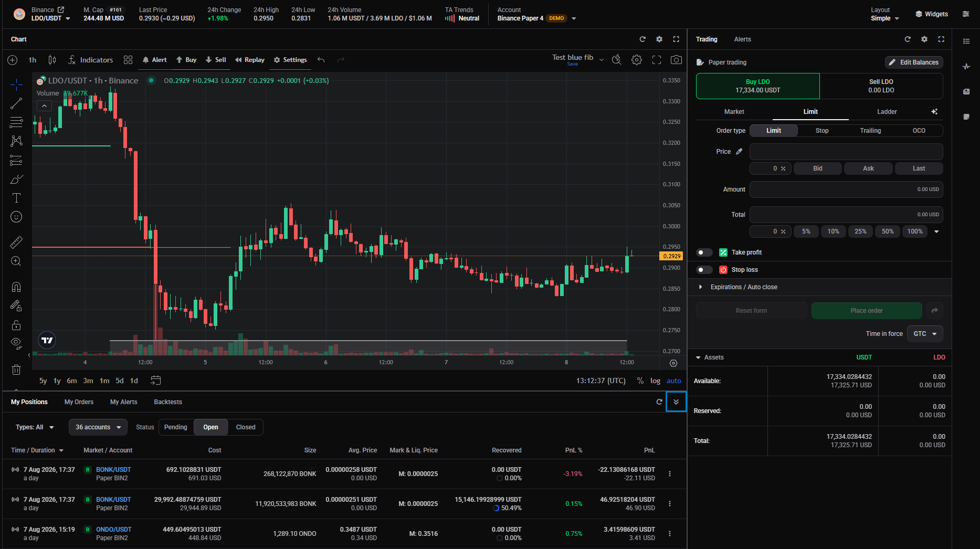Lock all drawing tools
980x549 pixels.
coord(16,325)
